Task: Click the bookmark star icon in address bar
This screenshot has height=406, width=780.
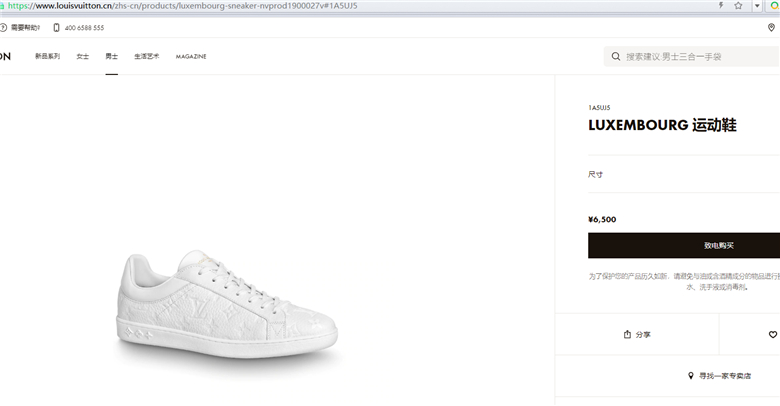Action: (738, 5)
